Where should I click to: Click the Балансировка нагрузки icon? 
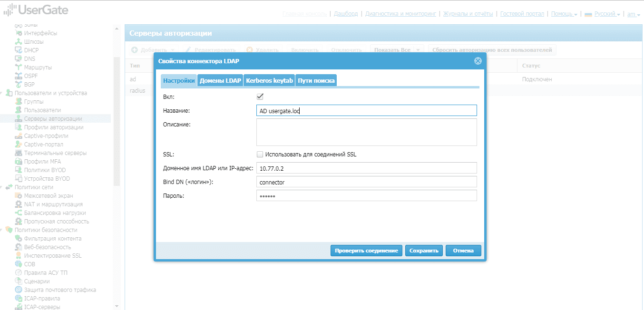click(19, 213)
